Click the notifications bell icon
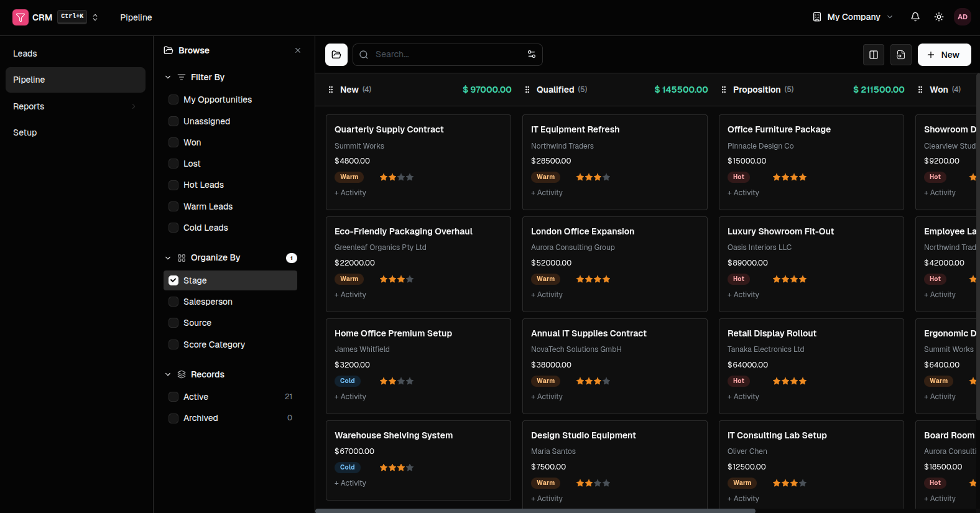Screen dimensions: 980x513 click(x=915, y=17)
